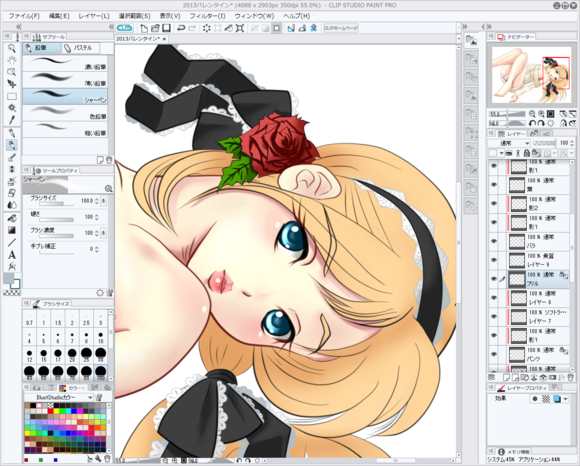The width and height of the screenshot is (580, 466).
Task: Hide the 葉 layer
Action: point(494,185)
